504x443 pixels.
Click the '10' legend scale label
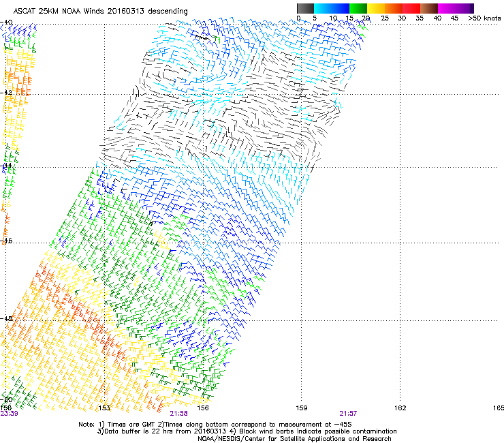[333, 18]
